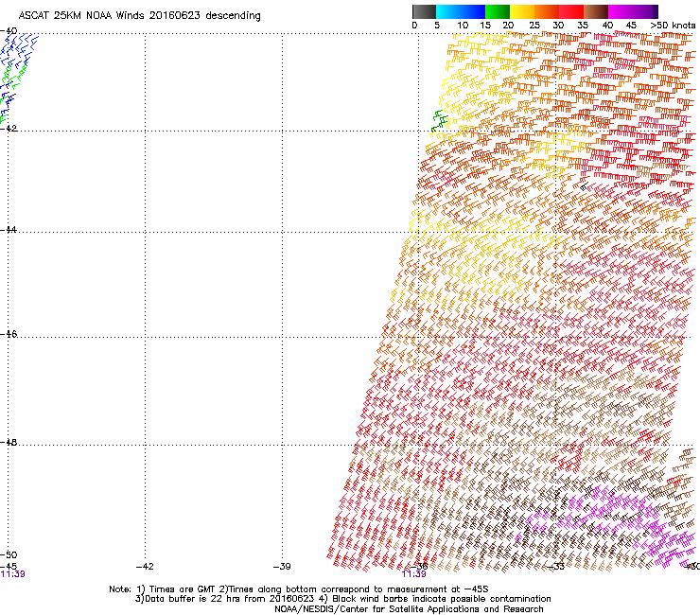Click the '20' legend scale label
This screenshot has width=700, height=615.
point(509,26)
